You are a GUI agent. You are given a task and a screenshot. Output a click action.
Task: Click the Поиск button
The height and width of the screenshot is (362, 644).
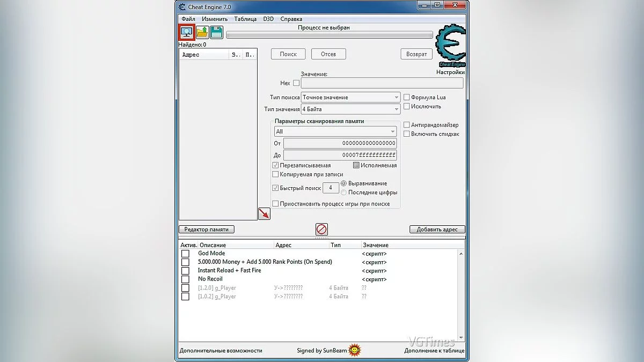288,54
